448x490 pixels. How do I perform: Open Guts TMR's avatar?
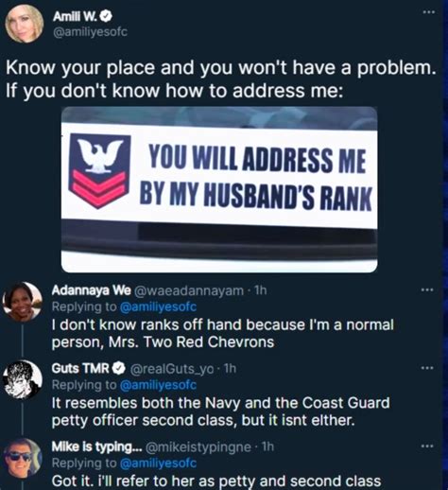point(22,379)
